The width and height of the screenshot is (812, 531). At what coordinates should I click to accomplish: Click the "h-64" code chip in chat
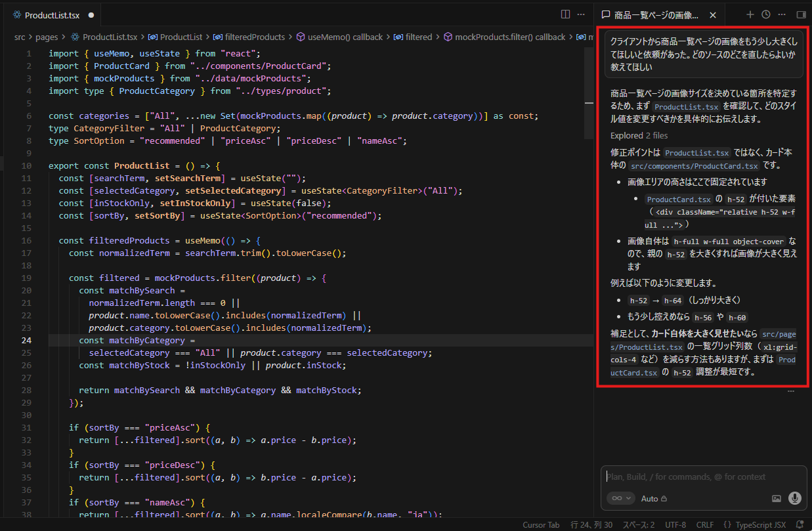tap(672, 301)
